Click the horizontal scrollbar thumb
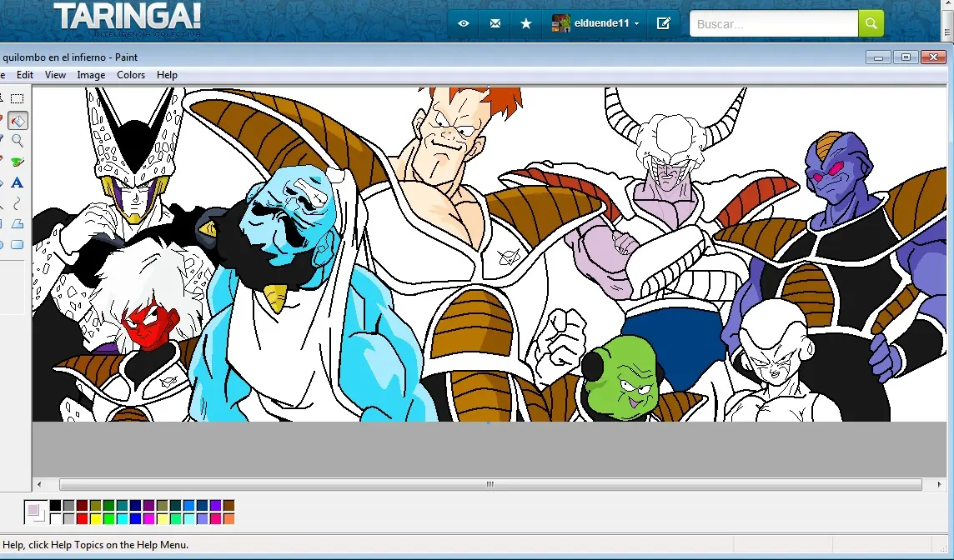Image resolution: width=954 pixels, height=560 pixels. pos(490,485)
